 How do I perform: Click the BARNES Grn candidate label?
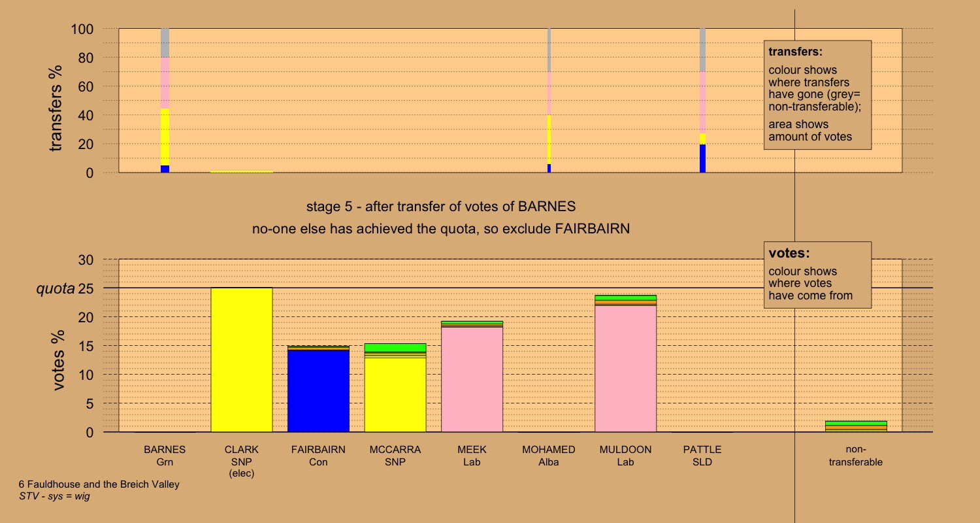pos(165,456)
